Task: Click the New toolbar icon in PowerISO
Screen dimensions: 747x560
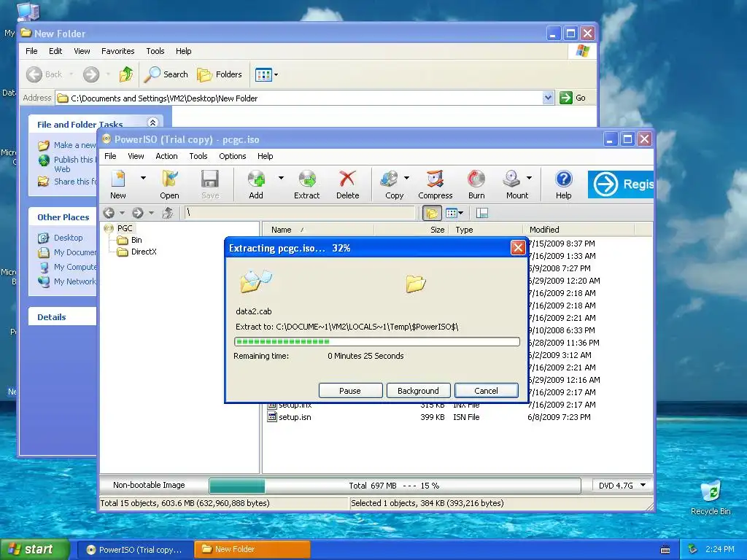Action: tap(117, 179)
